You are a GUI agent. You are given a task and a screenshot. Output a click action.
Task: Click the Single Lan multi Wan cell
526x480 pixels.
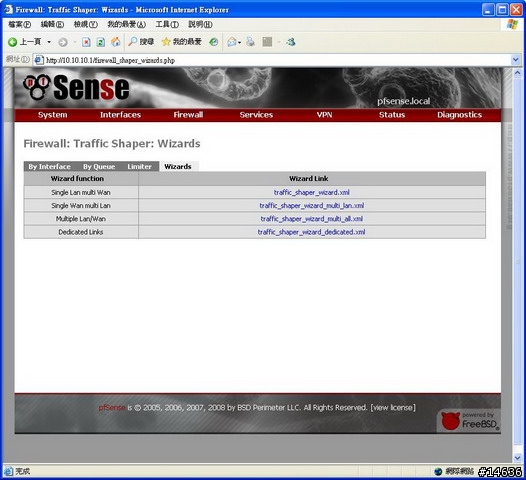81,193
